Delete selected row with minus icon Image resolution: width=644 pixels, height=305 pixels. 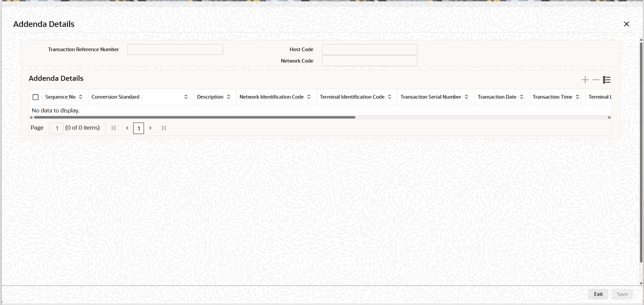pos(596,80)
